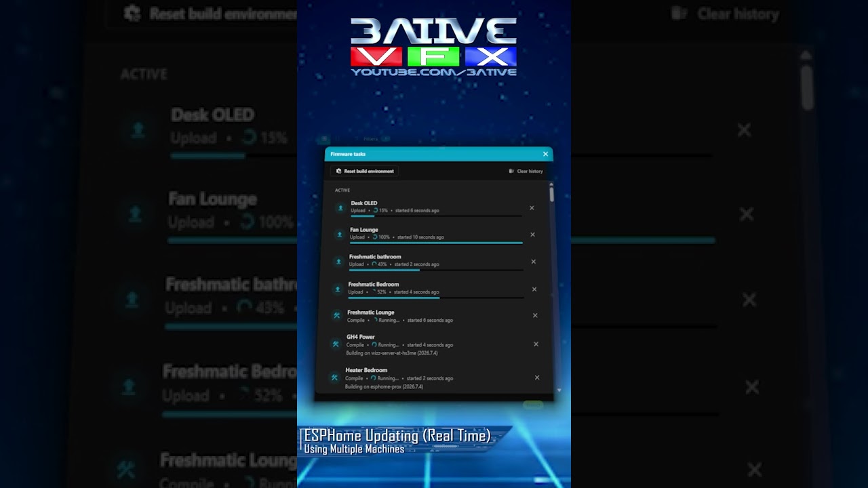Select the Freshmatic Lounge task name
Image resolution: width=868 pixels, height=488 pixels.
370,312
